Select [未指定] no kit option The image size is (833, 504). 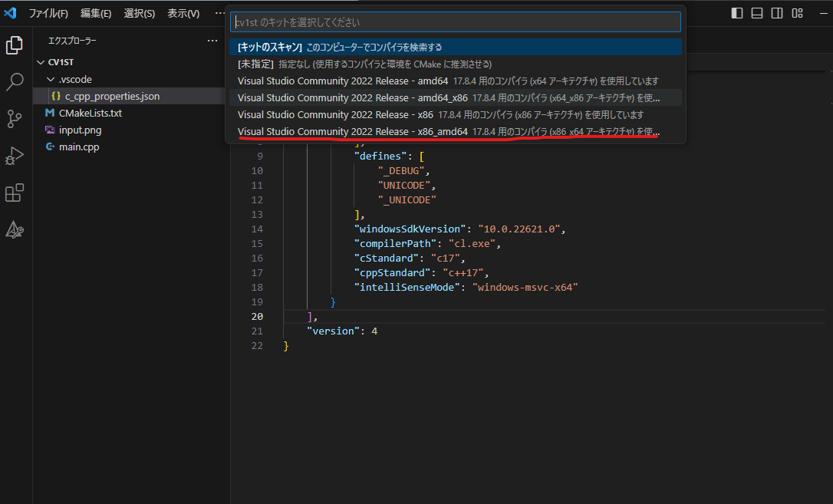coord(456,64)
